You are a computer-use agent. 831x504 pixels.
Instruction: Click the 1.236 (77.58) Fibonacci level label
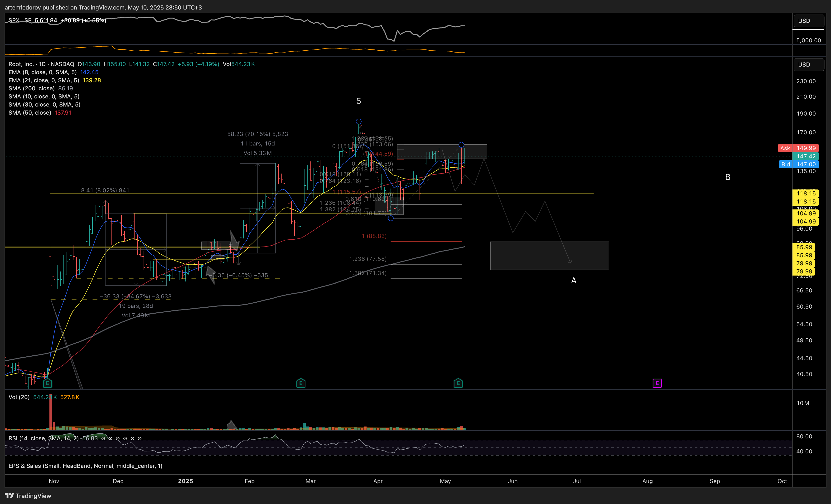(x=368, y=259)
